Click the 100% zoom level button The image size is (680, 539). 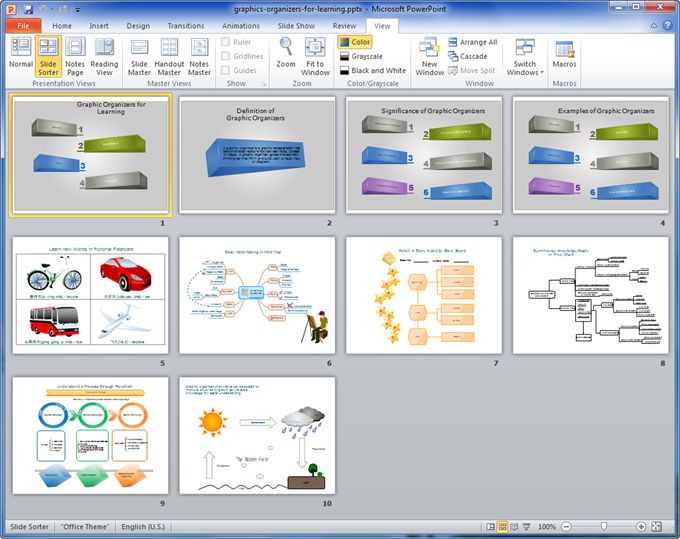[546, 527]
